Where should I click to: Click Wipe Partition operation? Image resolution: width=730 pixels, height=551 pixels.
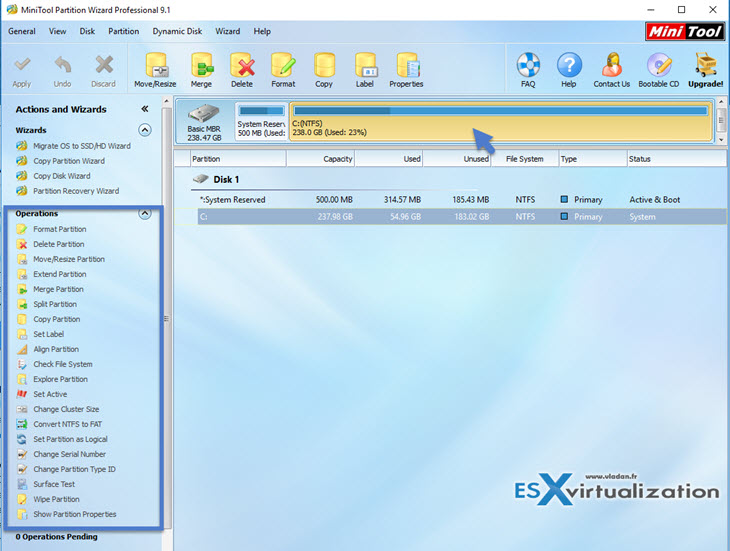pyautogui.click(x=48, y=499)
